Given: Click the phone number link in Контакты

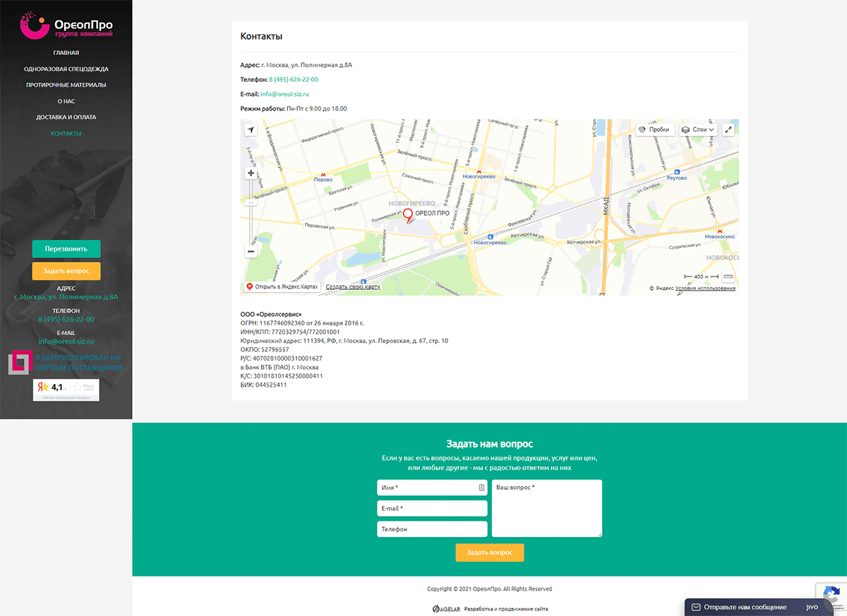Looking at the screenshot, I should click(x=294, y=80).
